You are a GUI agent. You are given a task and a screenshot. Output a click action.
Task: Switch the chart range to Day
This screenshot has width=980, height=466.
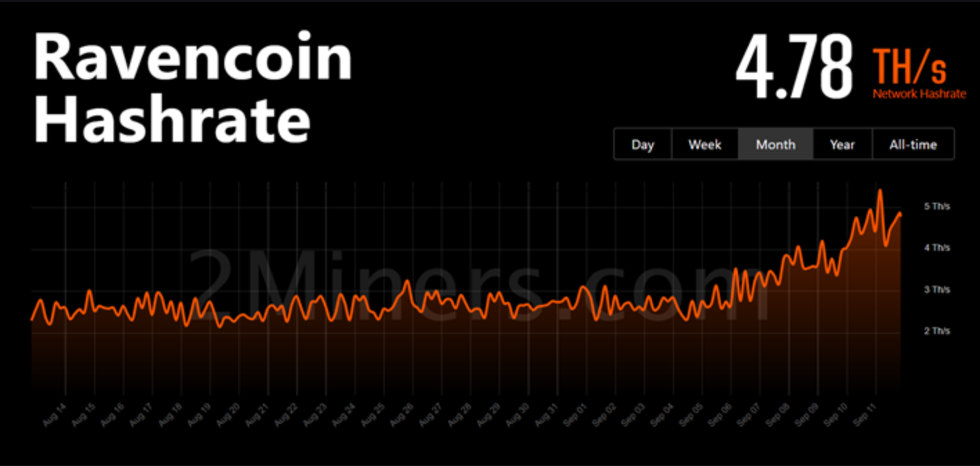[x=643, y=145]
